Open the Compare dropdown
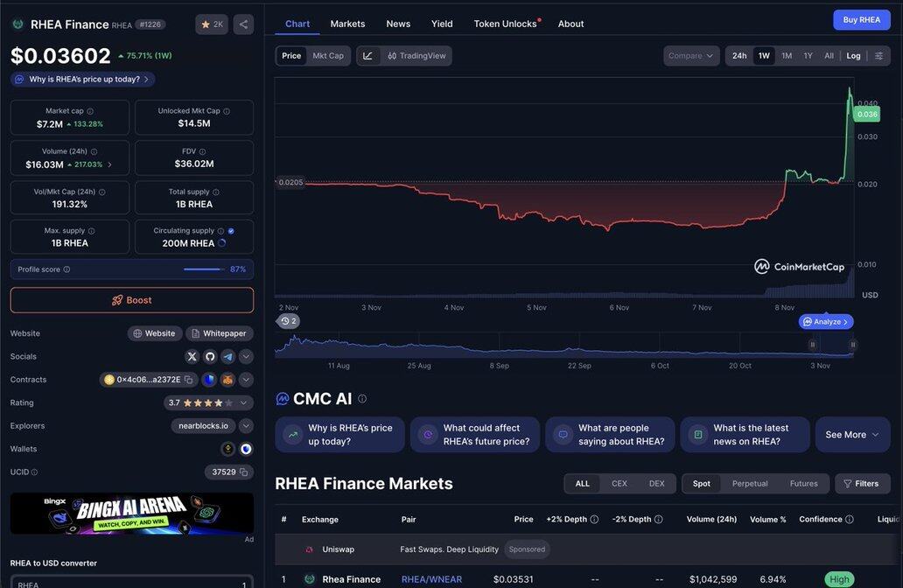903x588 pixels. click(691, 56)
